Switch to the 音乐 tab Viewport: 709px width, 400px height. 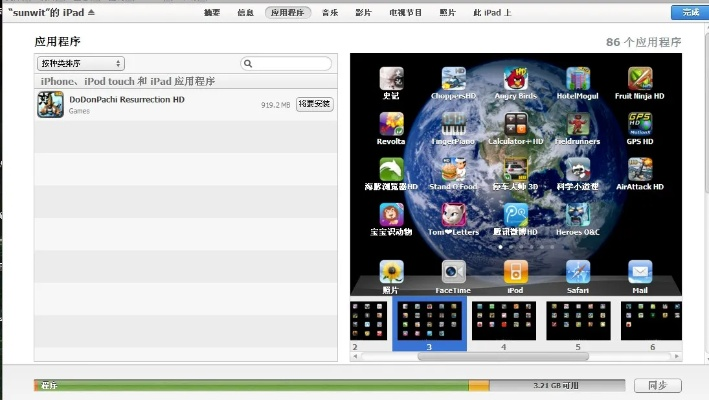tap(330, 12)
